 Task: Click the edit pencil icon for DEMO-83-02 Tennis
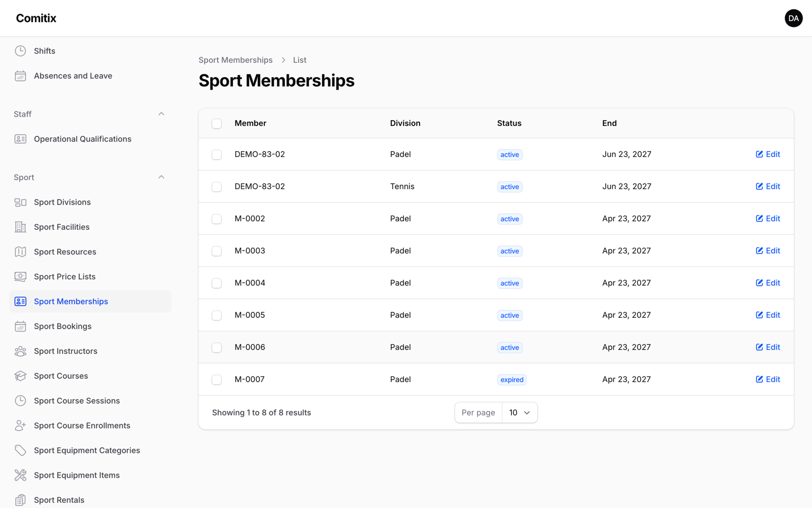[x=760, y=186]
